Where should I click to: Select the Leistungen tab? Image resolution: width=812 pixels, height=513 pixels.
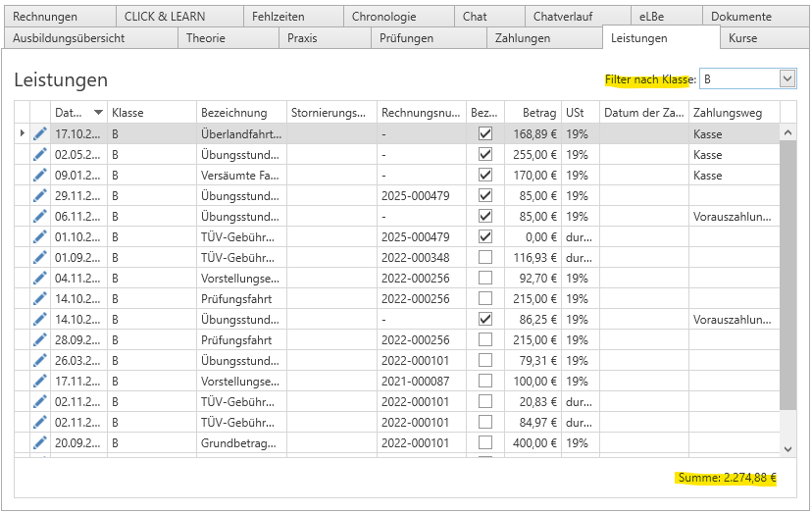tap(661, 38)
